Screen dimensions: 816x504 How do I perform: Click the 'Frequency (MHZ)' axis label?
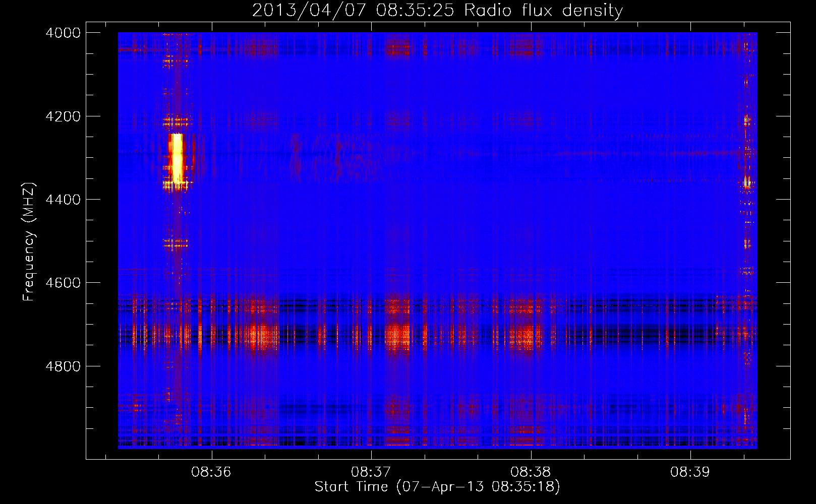coord(29,242)
